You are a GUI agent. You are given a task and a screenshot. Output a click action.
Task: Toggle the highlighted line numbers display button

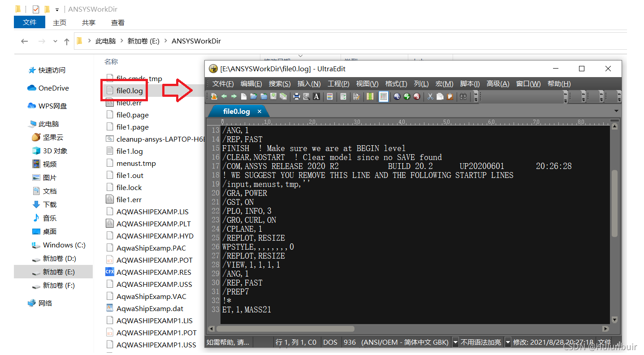point(384,96)
